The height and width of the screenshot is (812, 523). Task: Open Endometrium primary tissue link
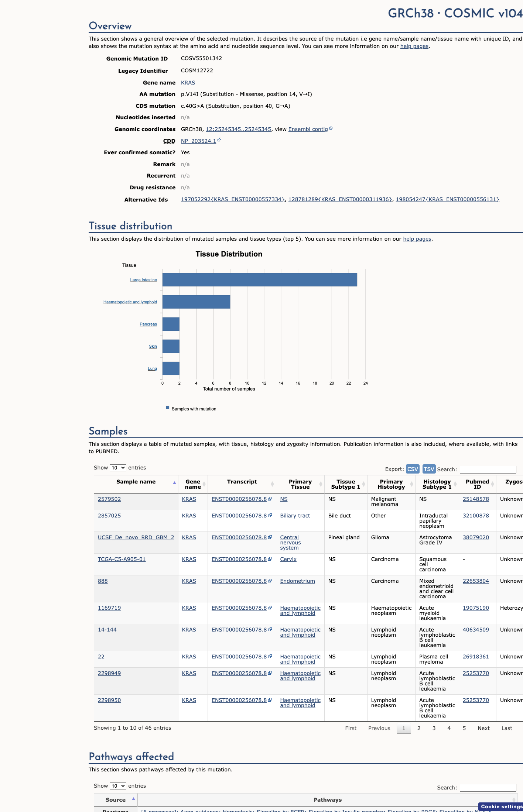tap(297, 581)
